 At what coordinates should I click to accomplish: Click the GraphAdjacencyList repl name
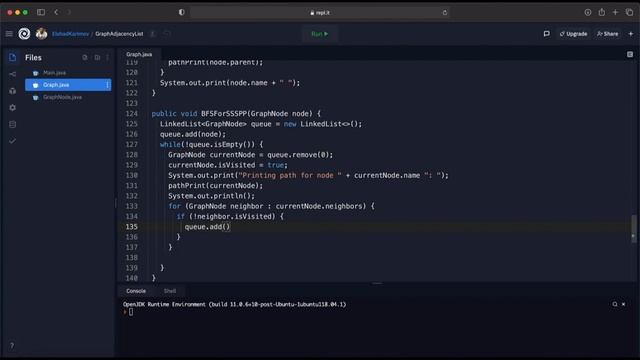[x=119, y=34]
